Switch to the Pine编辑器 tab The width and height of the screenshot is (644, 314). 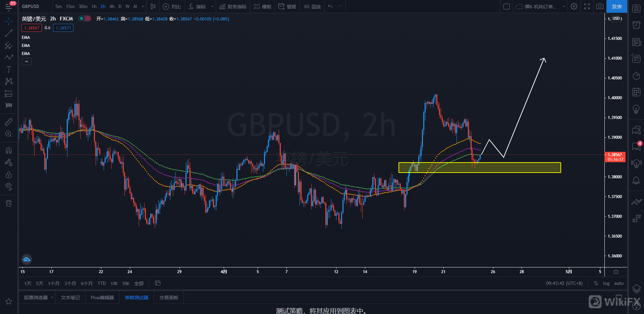[102, 298]
